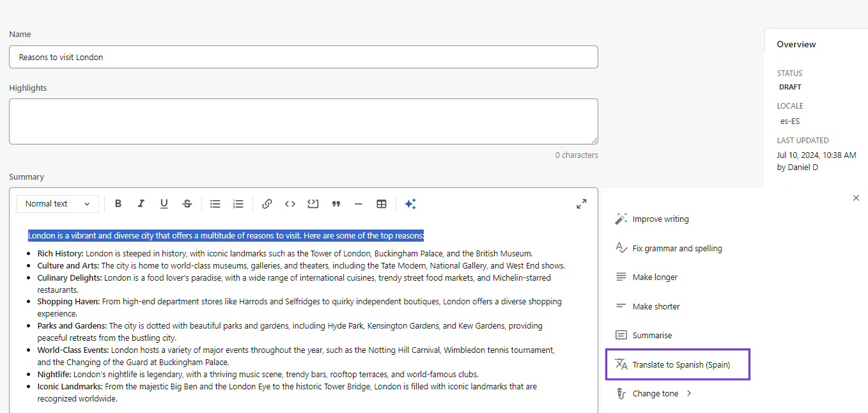This screenshot has height=413, width=868.
Task: Insert a horizontal rule
Action: coord(359,204)
